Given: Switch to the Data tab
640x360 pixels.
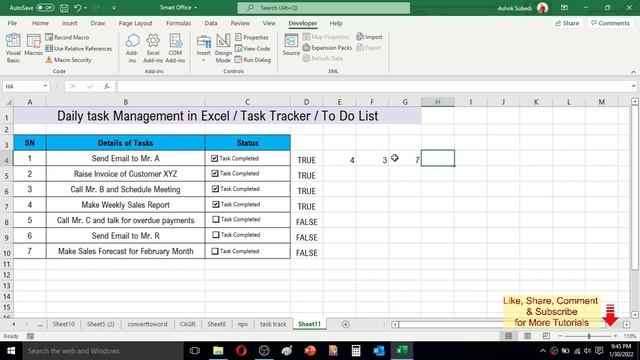Looking at the screenshot, I should (211, 23).
